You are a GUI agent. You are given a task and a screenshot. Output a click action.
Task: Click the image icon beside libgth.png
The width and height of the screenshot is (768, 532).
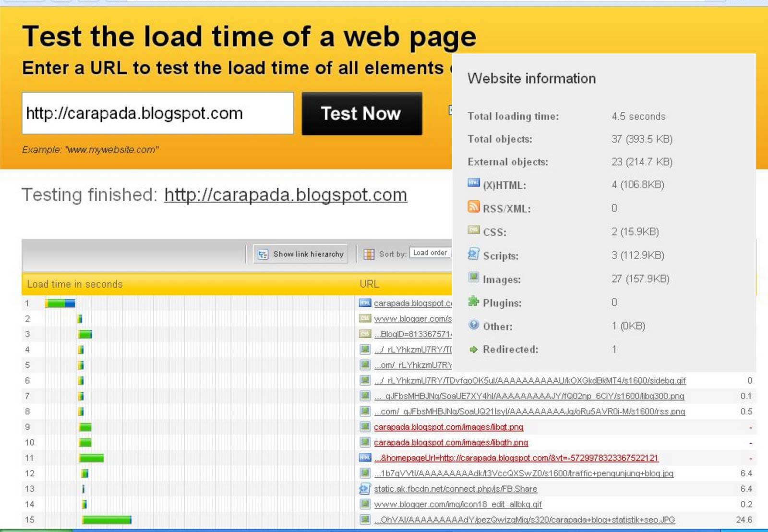365,442
